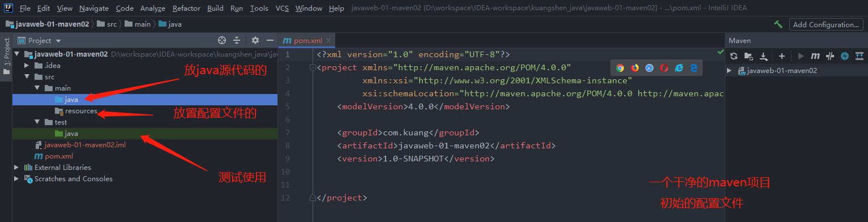The height and width of the screenshot is (222, 868).
Task: Expand Scratches and Consoles node
Action: pyautogui.click(x=17, y=179)
